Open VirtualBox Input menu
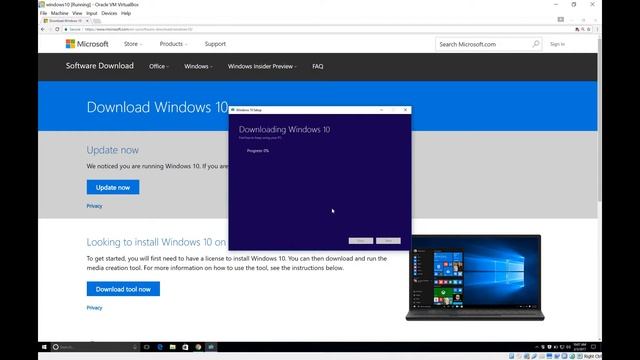 [x=91, y=13]
